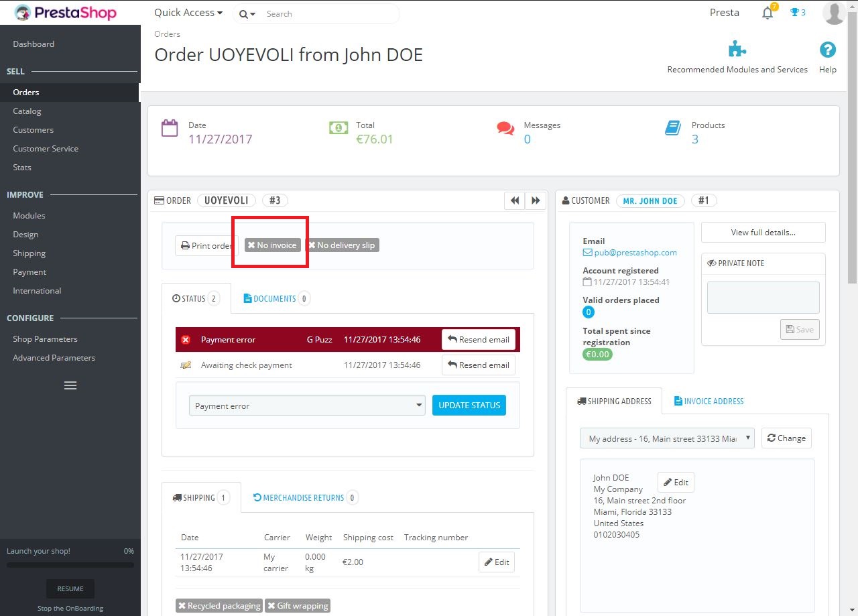Open Mr. John DOE customer link
Image resolution: width=858 pixels, height=616 pixels.
650,201
